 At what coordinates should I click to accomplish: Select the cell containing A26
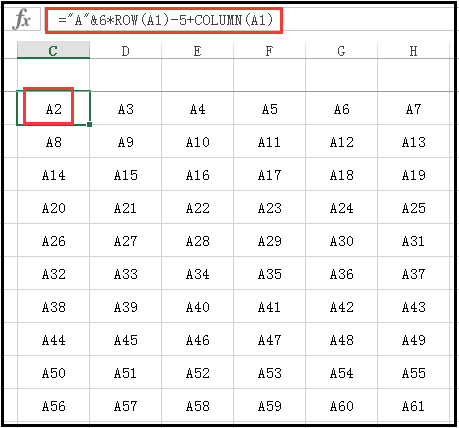click(x=53, y=240)
